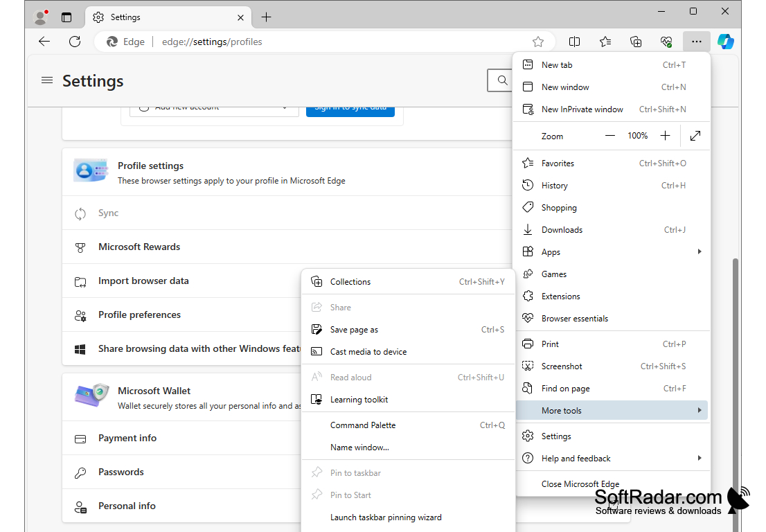766x532 pixels.
Task: Open the Settings hamburger menu
Action: click(47, 80)
